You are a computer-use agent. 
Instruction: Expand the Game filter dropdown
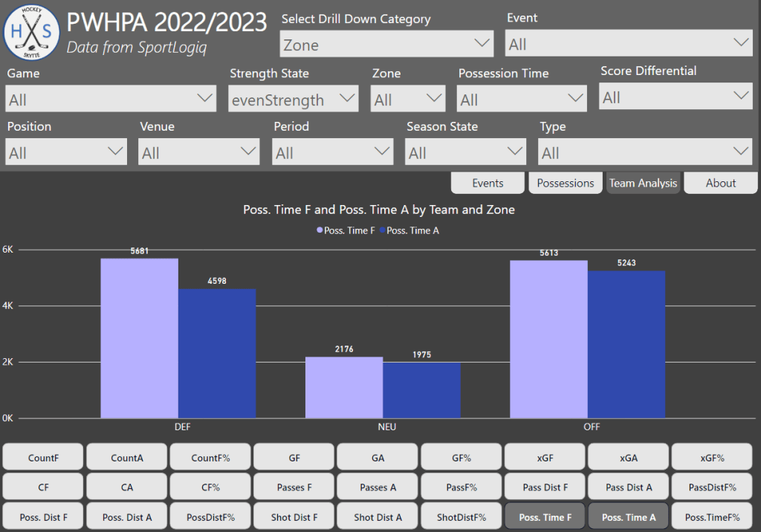coord(111,99)
